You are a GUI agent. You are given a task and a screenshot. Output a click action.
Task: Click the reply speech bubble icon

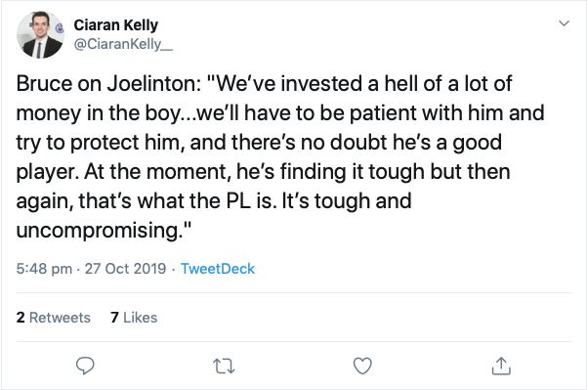85,366
